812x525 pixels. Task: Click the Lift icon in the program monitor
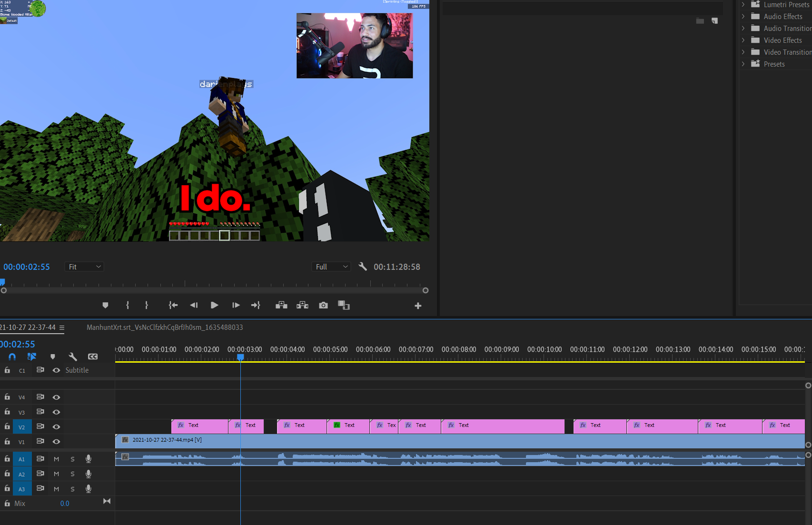(x=281, y=305)
